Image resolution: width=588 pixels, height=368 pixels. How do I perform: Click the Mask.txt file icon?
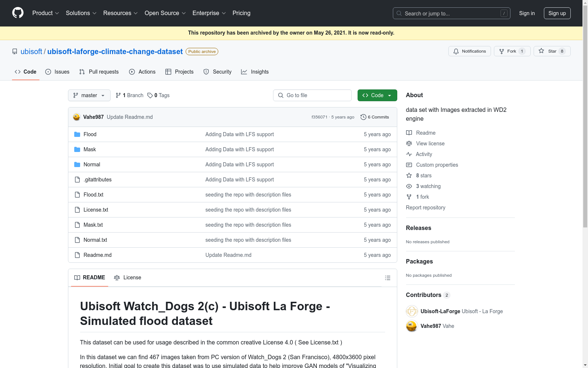click(x=77, y=225)
